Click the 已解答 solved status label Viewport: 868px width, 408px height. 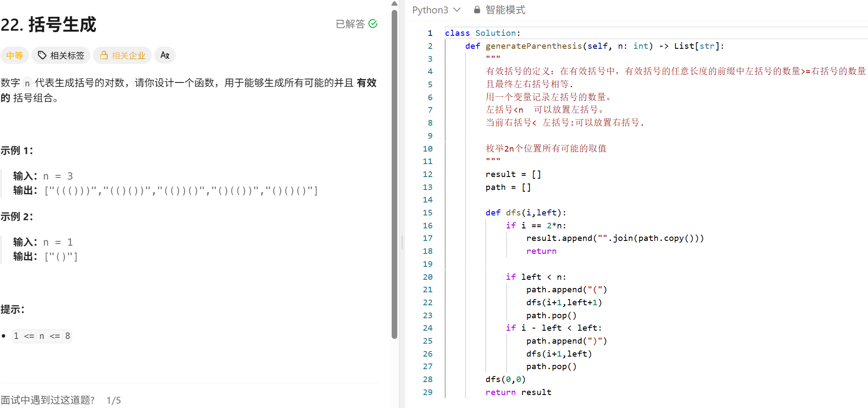pos(350,24)
